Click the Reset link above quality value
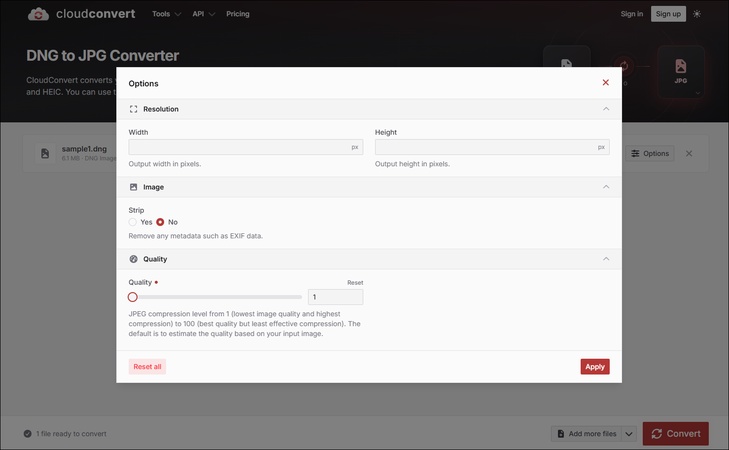The image size is (729, 450). click(x=355, y=283)
